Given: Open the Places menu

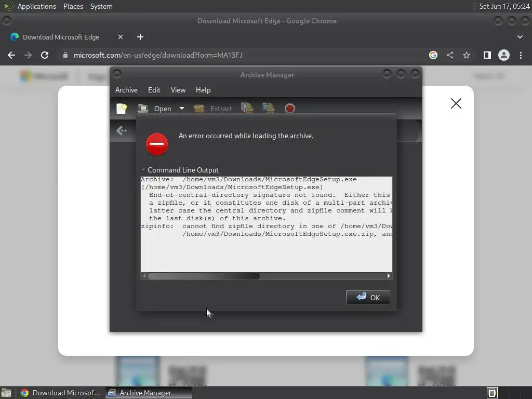Looking at the screenshot, I should coord(73,6).
